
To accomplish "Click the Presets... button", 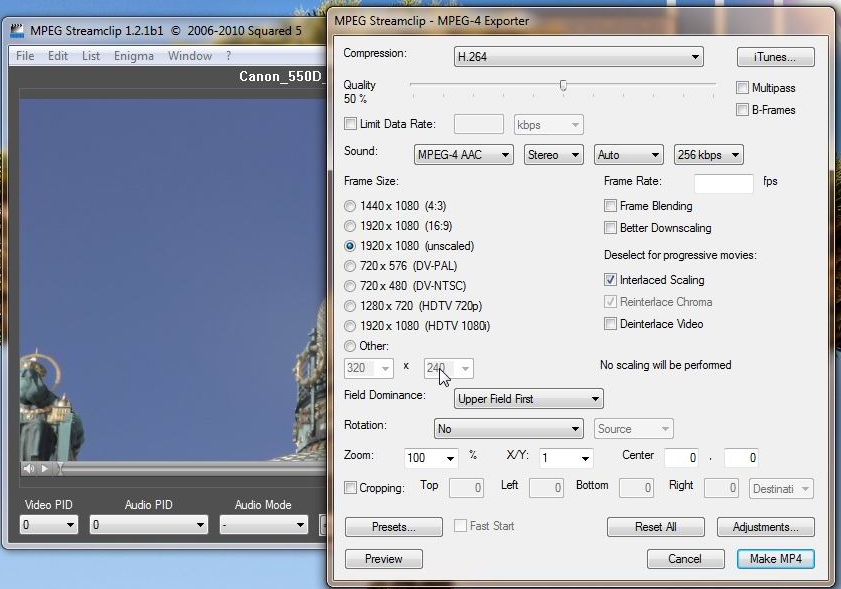I will pyautogui.click(x=394, y=527).
